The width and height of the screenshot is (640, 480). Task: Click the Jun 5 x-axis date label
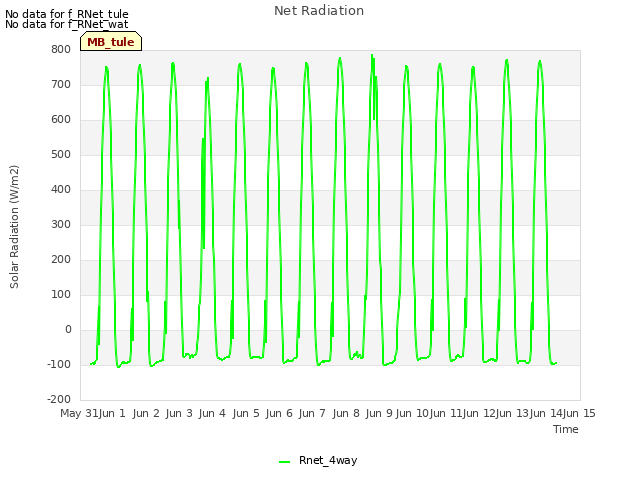click(246, 413)
